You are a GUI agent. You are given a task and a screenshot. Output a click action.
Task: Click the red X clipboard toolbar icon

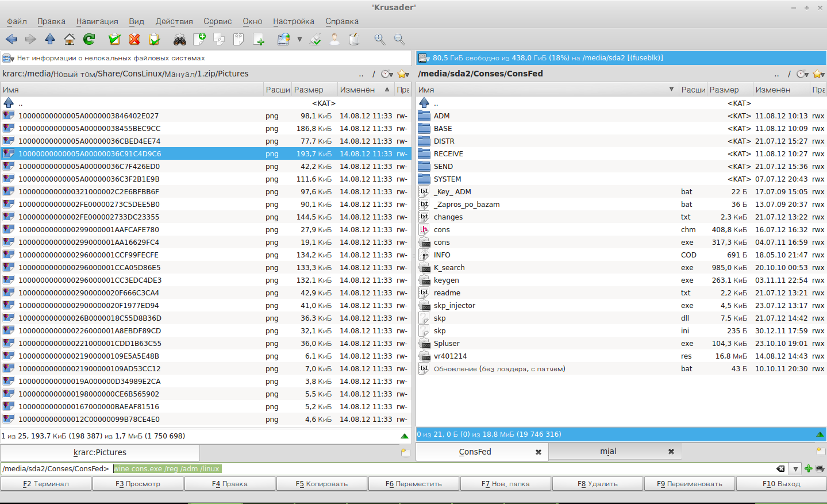(x=134, y=39)
